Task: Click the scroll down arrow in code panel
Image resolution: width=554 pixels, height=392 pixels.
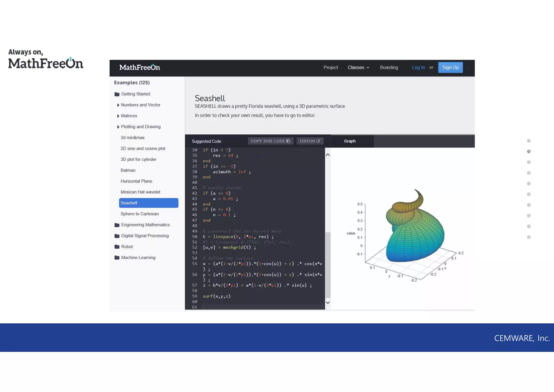Action: [328, 302]
